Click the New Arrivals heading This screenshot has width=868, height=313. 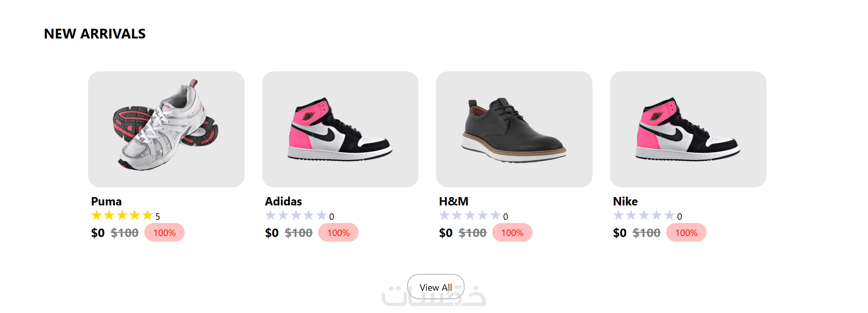95,34
